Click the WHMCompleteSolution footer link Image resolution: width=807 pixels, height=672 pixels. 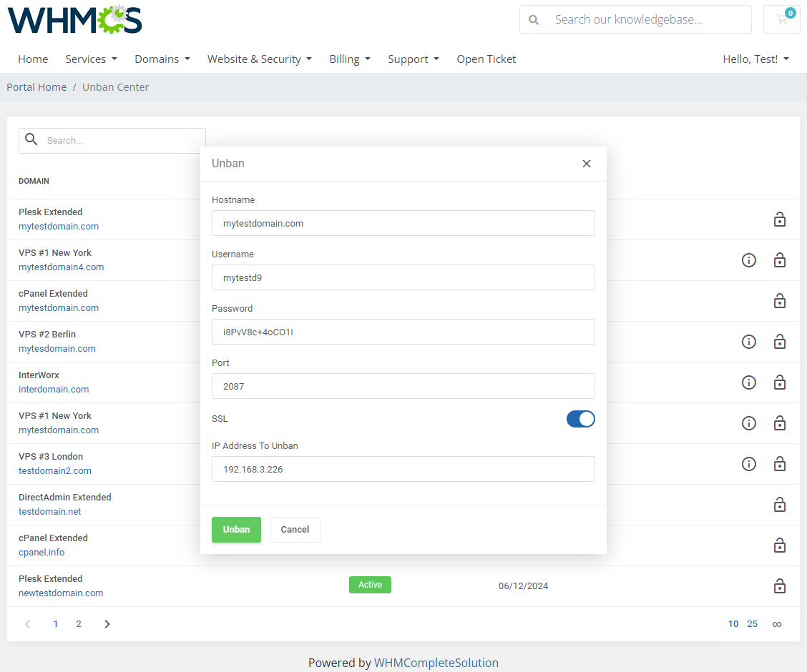tap(436, 663)
